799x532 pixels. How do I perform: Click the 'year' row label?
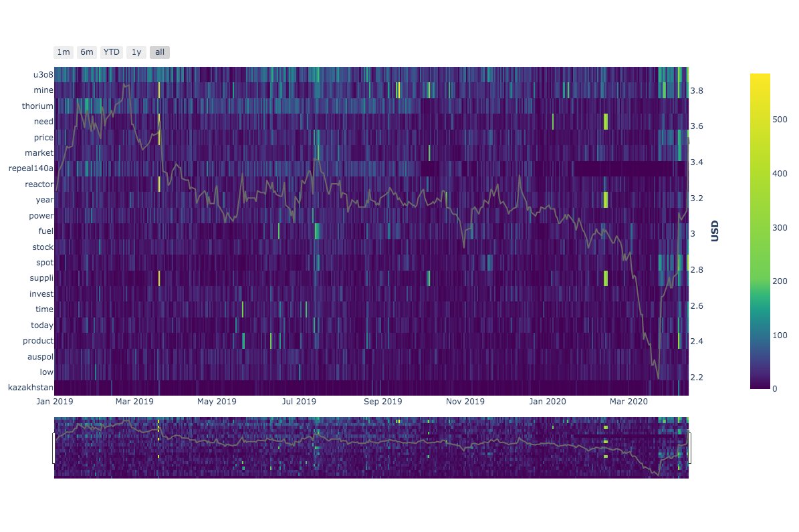pos(44,200)
